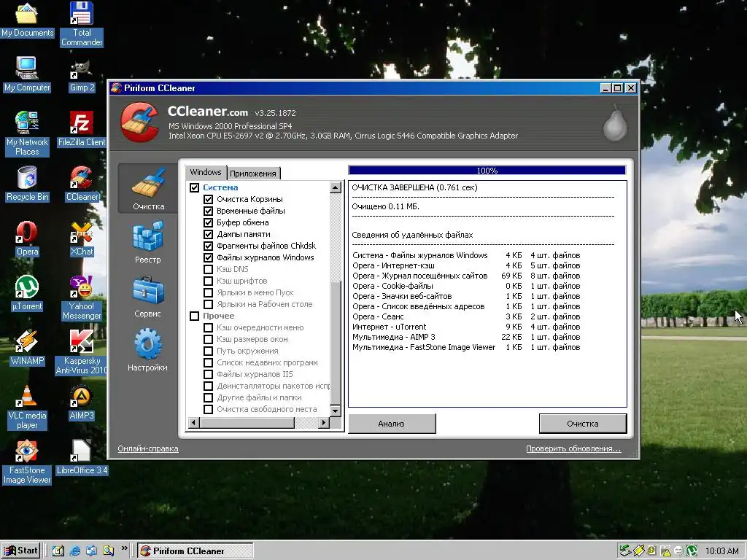Enable Очистка свободного места checkbox

coord(208,409)
